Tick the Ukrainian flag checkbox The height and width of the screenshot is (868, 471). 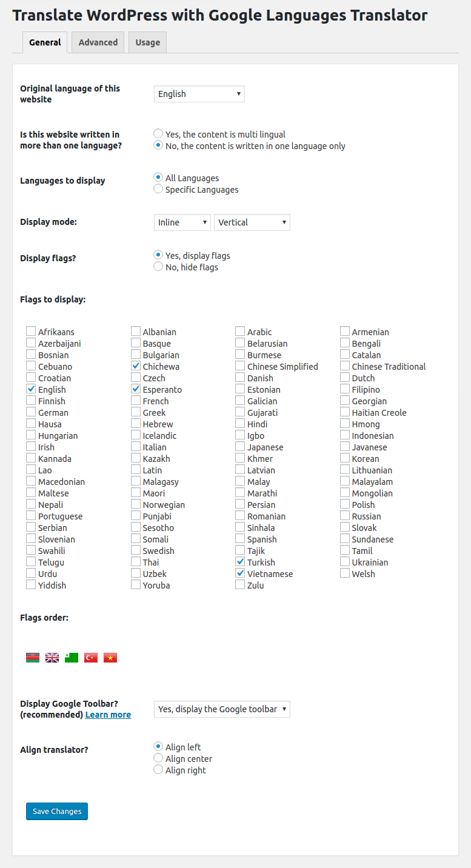345,562
